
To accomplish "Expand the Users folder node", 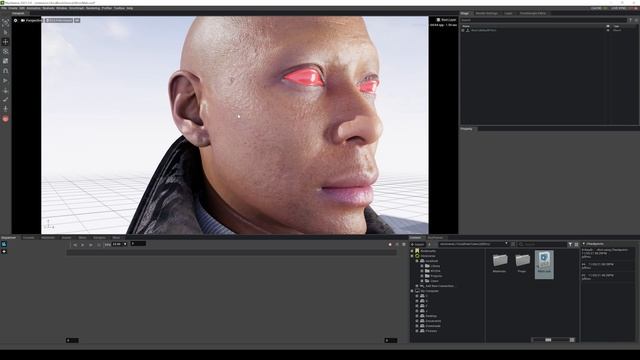I will click(x=422, y=281).
